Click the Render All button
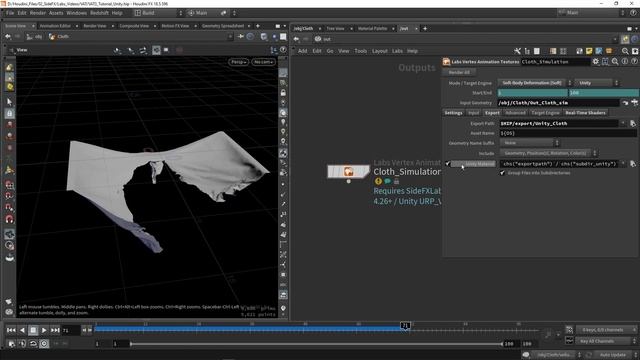 click(459, 72)
